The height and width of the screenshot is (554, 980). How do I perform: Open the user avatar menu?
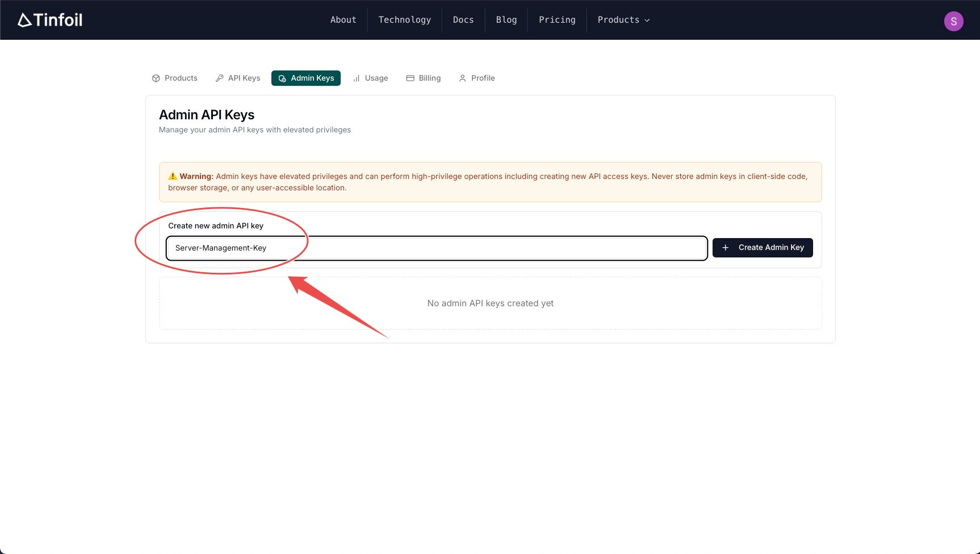click(953, 22)
